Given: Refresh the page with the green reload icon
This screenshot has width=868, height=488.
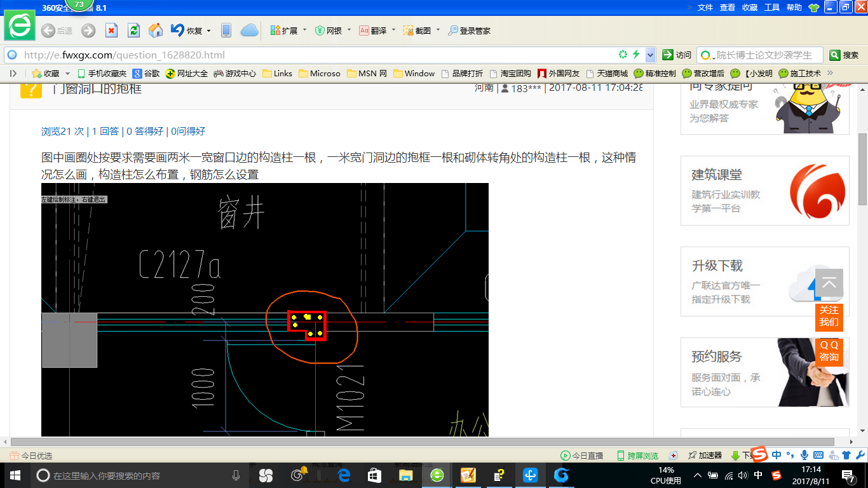Looking at the screenshot, I should pyautogui.click(x=133, y=30).
